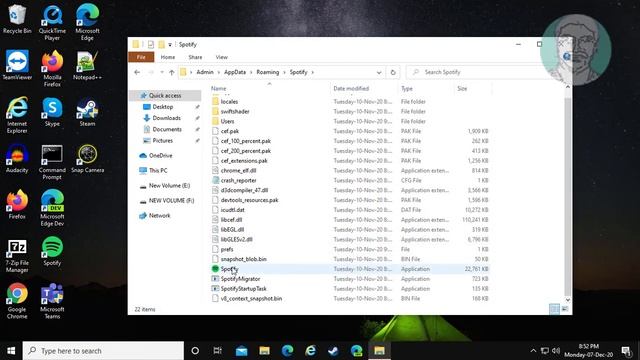Select This PC in navigation pane
Image resolution: width=640 pixels, height=360 pixels.
158,171
